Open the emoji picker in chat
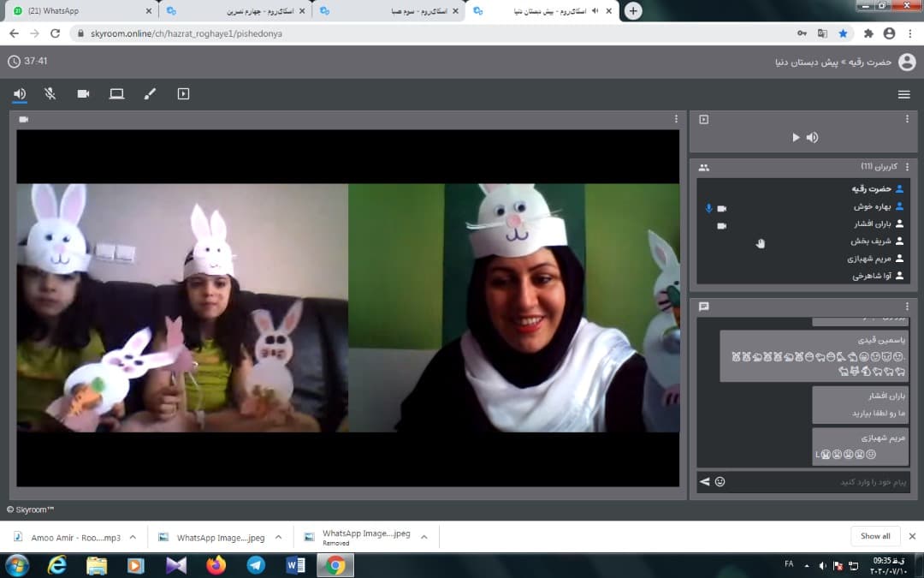Screen dimensions: 924x578 tap(720, 482)
